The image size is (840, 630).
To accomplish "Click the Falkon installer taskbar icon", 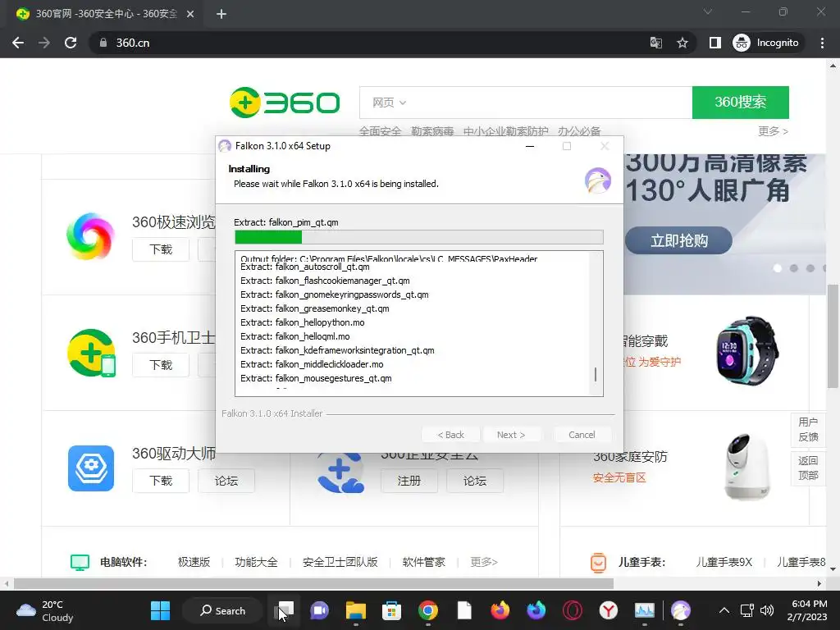I will [x=680, y=610].
